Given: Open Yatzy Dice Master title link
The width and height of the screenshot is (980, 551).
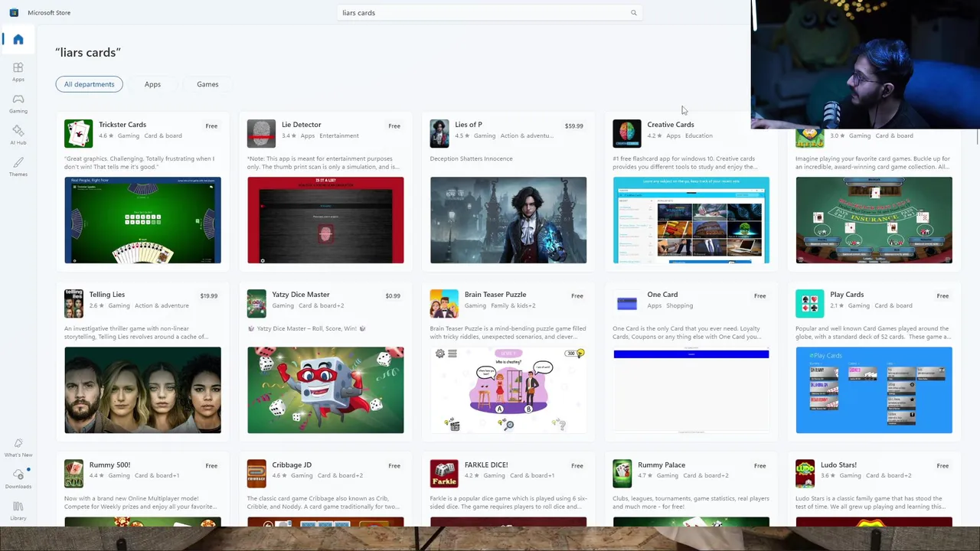Looking at the screenshot, I should [301, 295].
